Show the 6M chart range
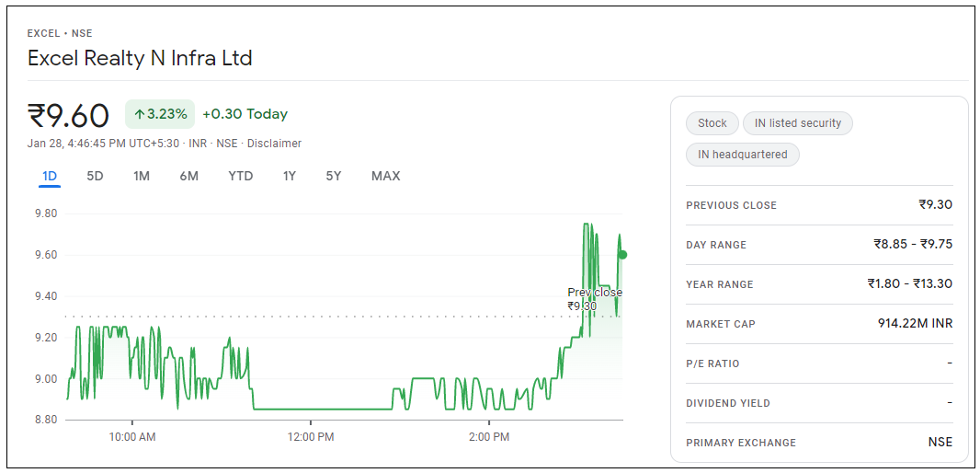The width and height of the screenshot is (980, 473). pyautogui.click(x=188, y=176)
